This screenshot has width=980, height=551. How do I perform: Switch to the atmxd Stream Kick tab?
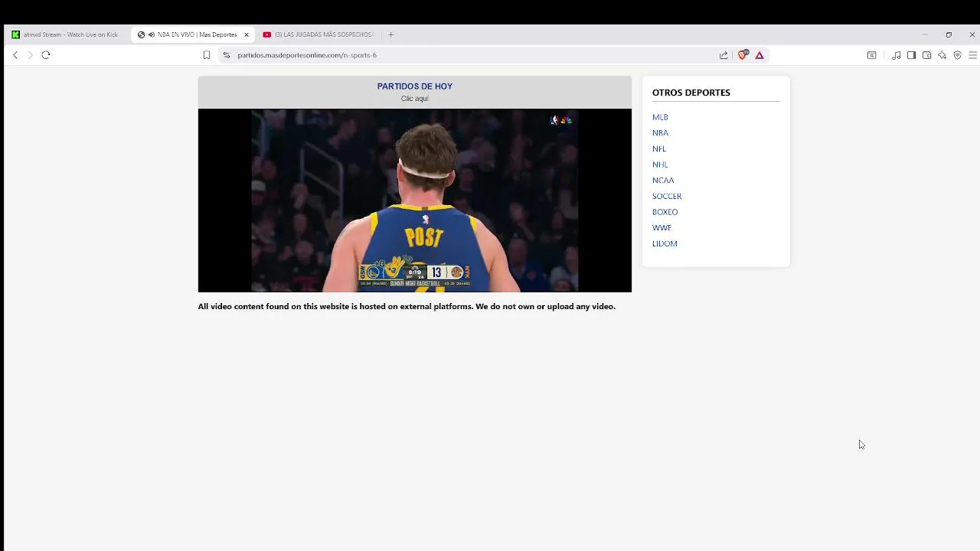click(x=66, y=34)
